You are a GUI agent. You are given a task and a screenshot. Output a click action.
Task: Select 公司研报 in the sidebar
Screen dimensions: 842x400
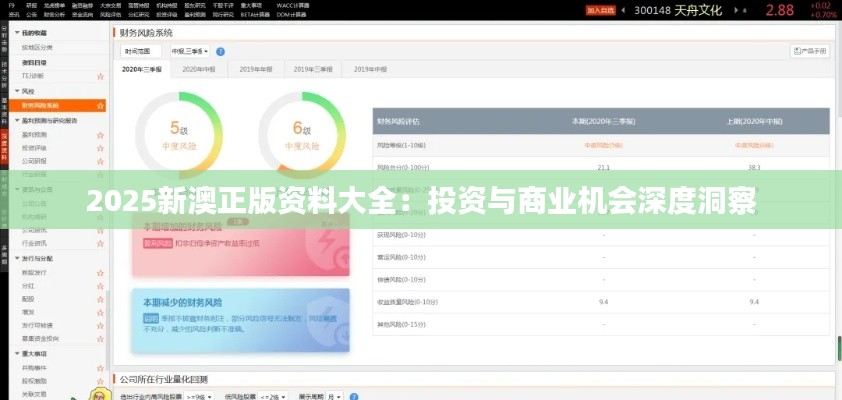coord(34,160)
